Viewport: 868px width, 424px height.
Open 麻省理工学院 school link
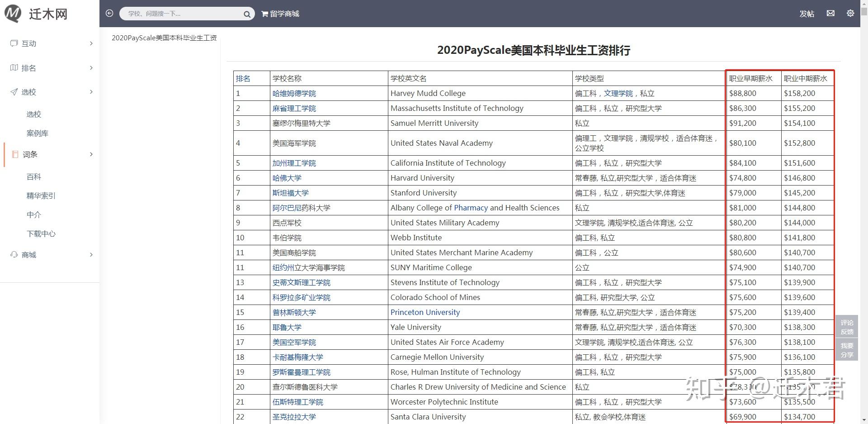click(294, 108)
